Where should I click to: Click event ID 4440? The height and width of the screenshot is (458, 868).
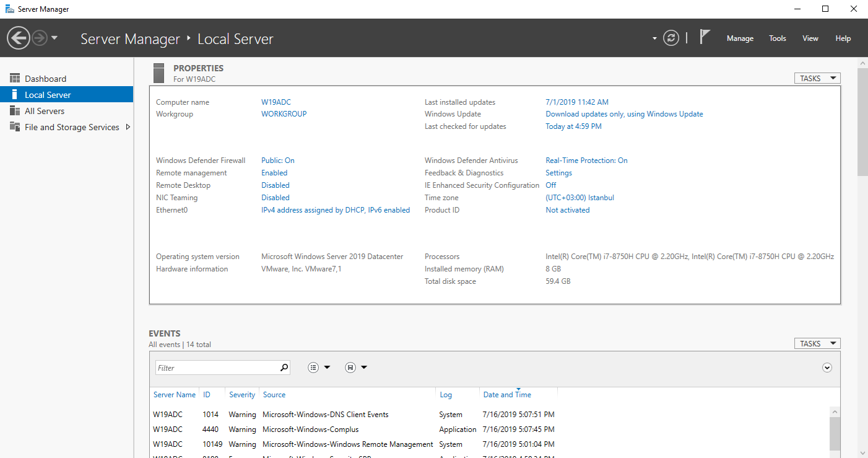tap(211, 429)
